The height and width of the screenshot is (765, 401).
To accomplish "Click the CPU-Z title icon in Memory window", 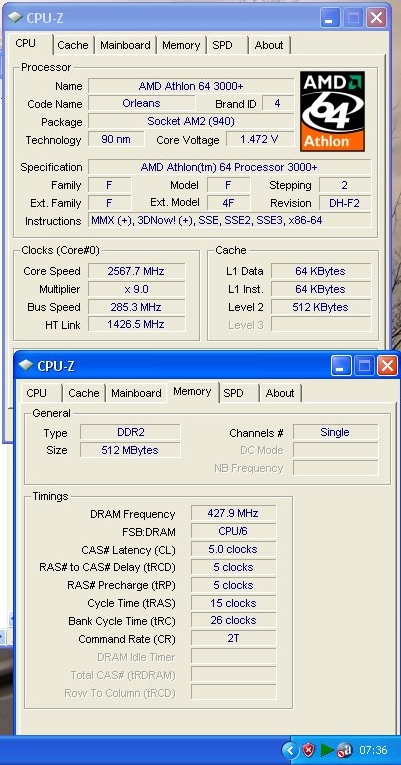I will [x=26, y=365].
